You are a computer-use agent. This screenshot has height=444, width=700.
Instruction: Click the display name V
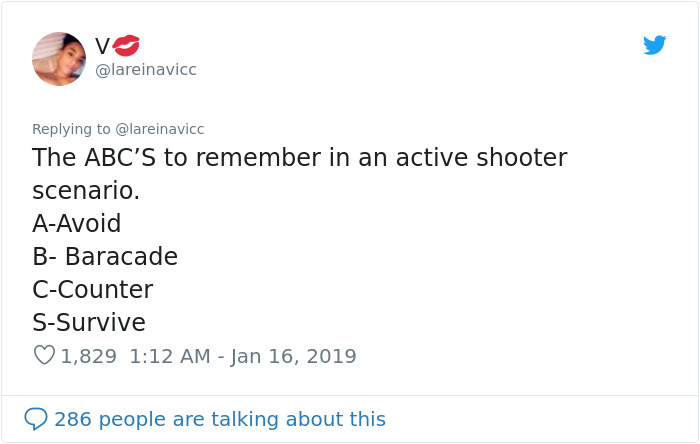(103, 46)
